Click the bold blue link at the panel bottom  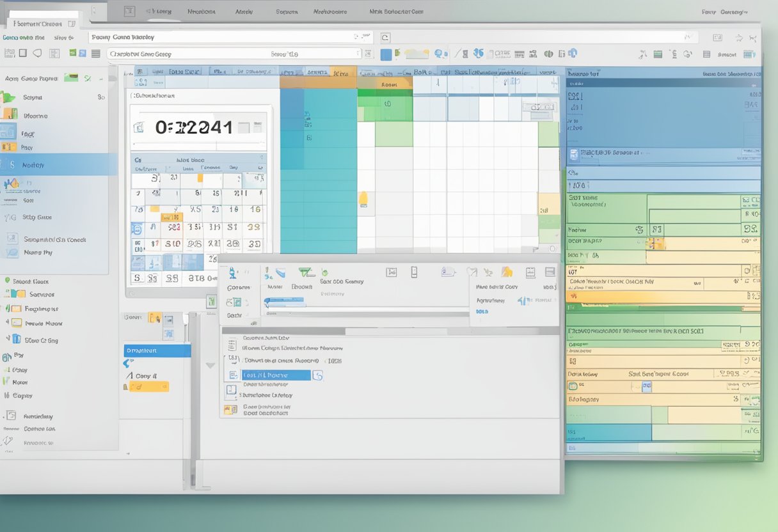(483, 310)
